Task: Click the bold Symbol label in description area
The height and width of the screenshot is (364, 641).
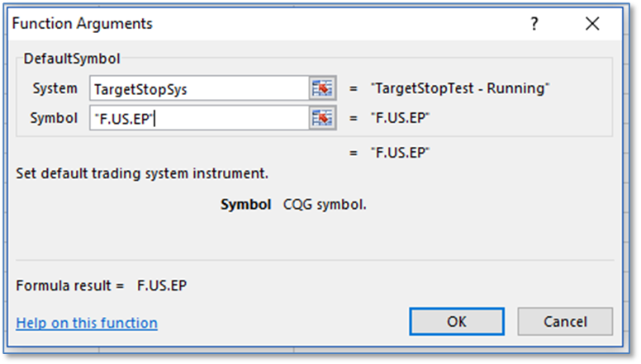Action: (245, 204)
